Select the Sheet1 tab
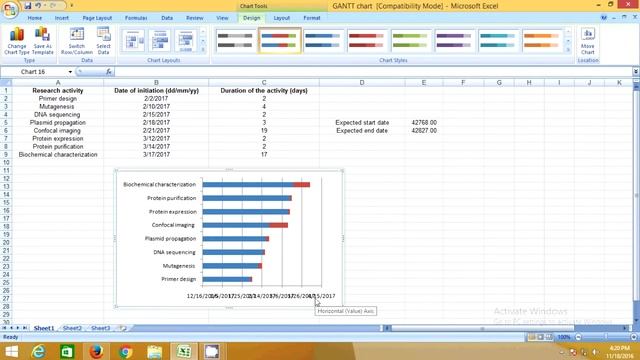This screenshot has width=640, height=360. [44, 328]
